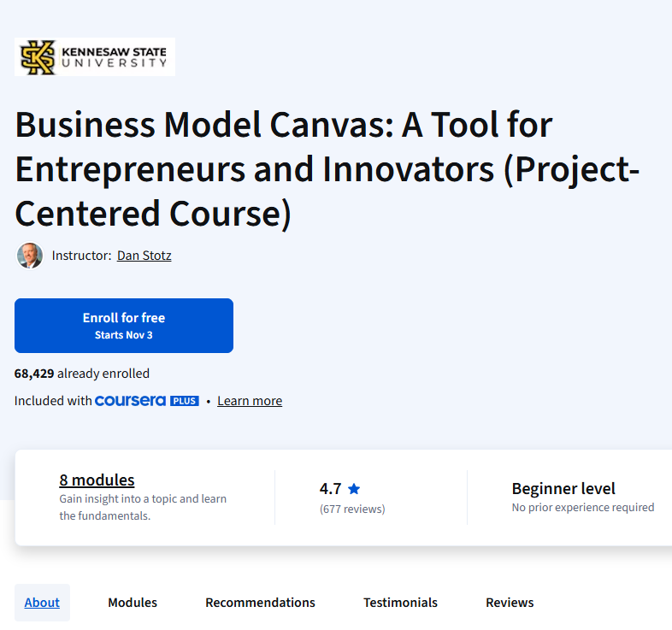Switch to the Modules tab

coord(133,603)
